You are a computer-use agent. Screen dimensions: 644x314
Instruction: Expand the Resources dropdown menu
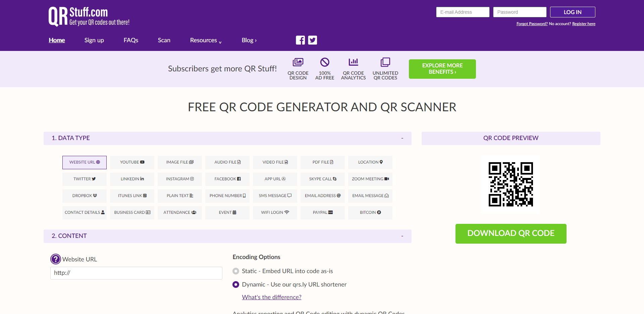[205, 40]
